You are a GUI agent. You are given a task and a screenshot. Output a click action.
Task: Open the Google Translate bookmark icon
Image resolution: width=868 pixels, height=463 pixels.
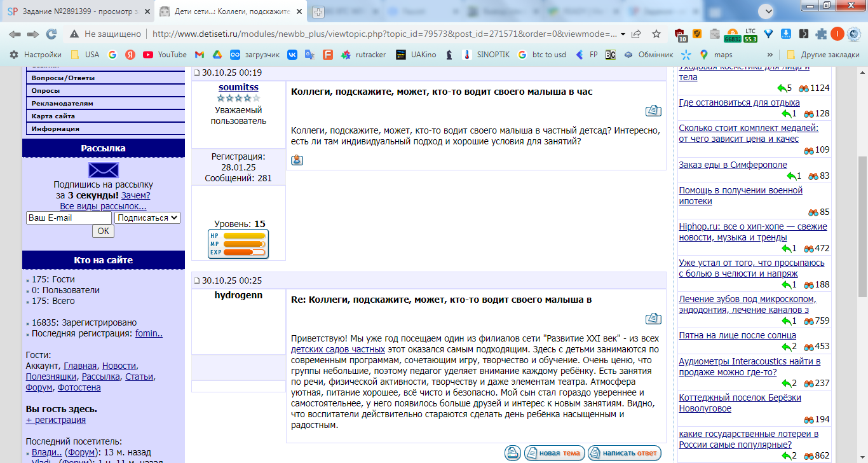310,55
